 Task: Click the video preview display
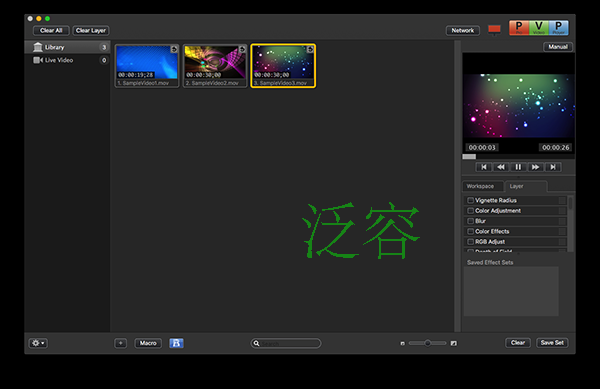pyautogui.click(x=518, y=106)
